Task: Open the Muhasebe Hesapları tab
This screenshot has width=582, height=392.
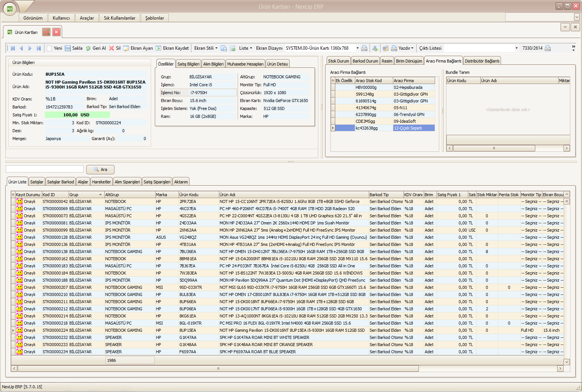Action: click(x=245, y=64)
